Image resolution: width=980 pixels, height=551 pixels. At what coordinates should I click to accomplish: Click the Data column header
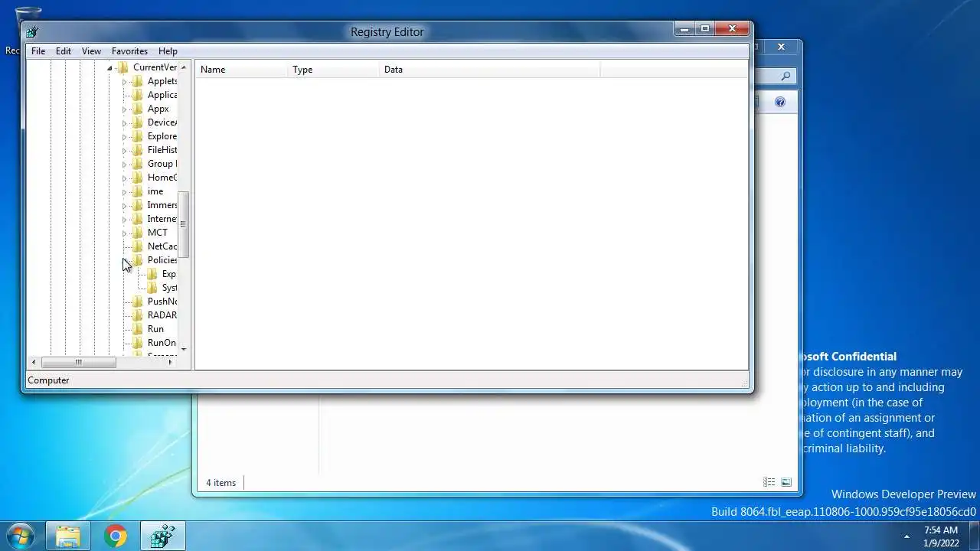489,70
